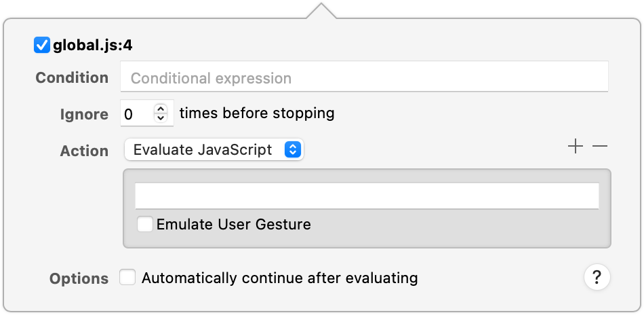Open help via question mark button
The image size is (644, 315).
point(597,277)
